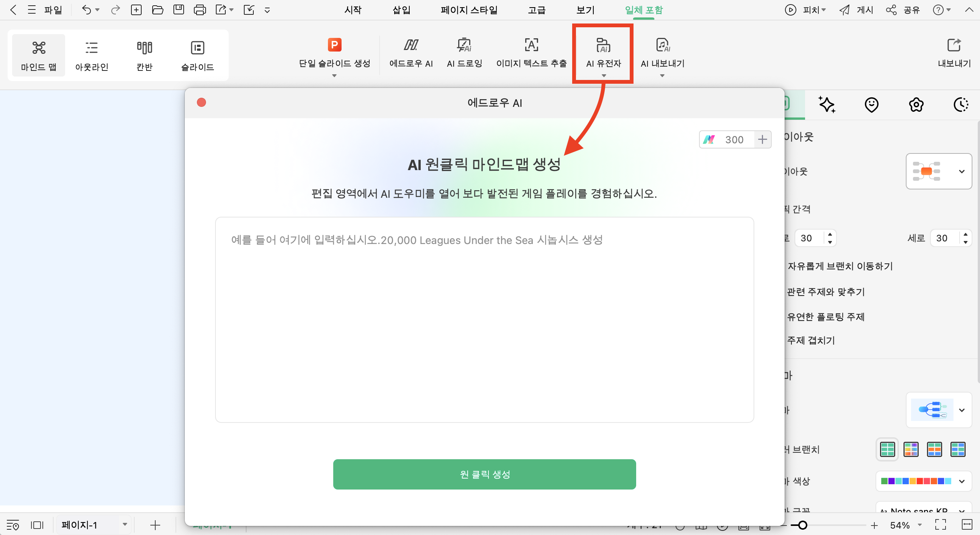Click the 단일 슬라이드 생성 PowerPoint icon
The height and width of the screenshot is (535, 980).
pos(335,45)
